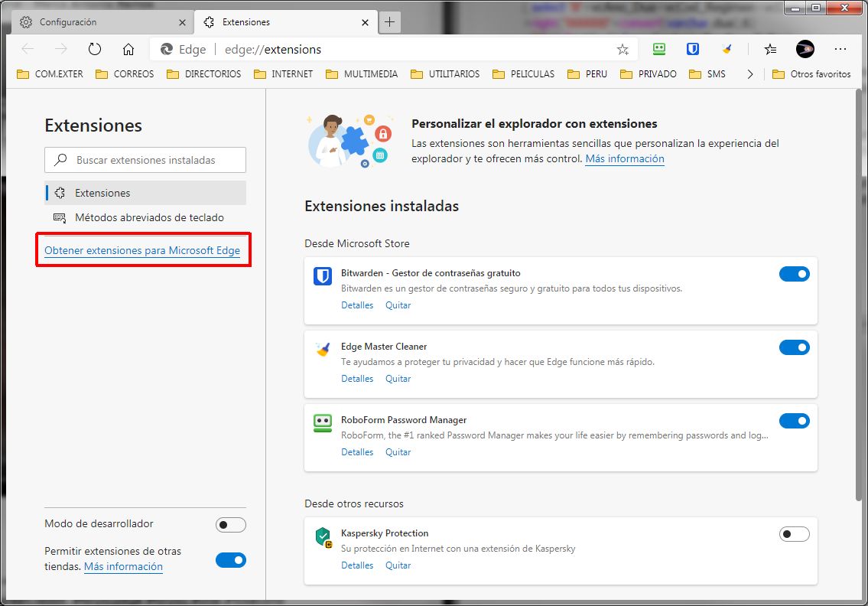Click Quitar for Kaspersky Protection
Viewport: 868px width, 606px height.
pos(398,565)
